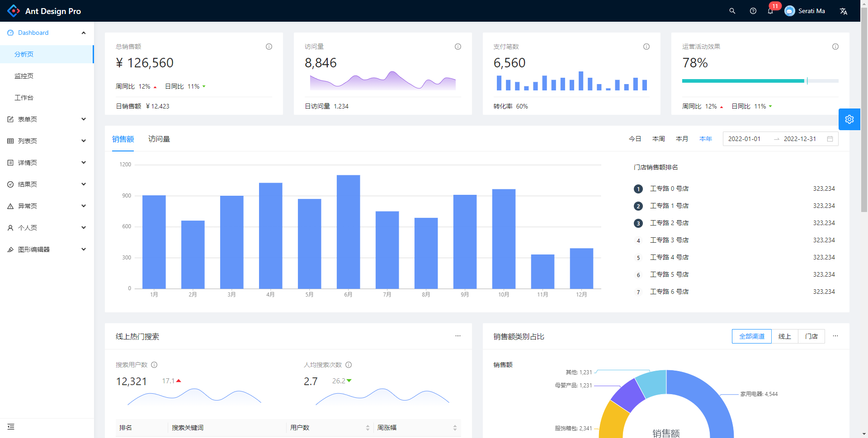868x438 pixels.
Task: Click info icon next to 搜索用户数
Action: pyautogui.click(x=154, y=365)
